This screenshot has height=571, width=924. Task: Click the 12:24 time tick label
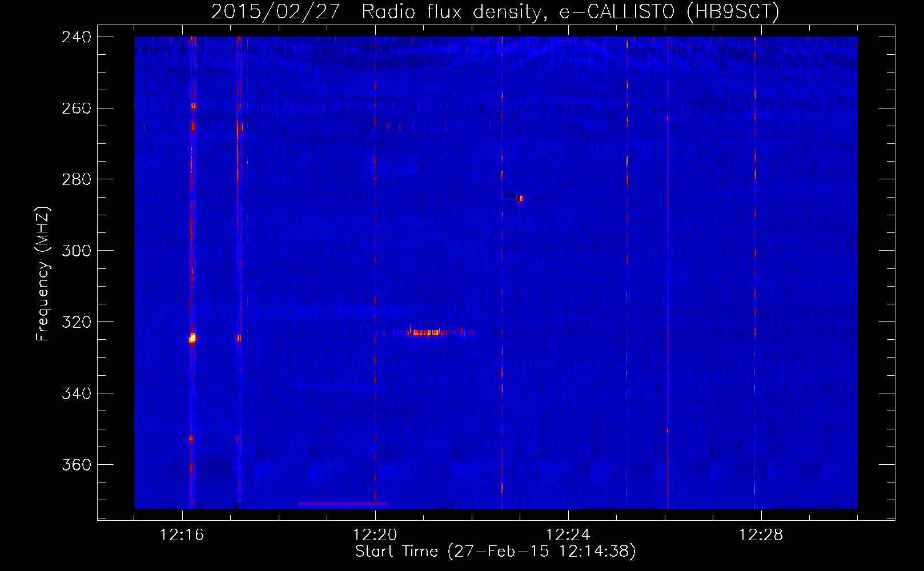(x=568, y=535)
